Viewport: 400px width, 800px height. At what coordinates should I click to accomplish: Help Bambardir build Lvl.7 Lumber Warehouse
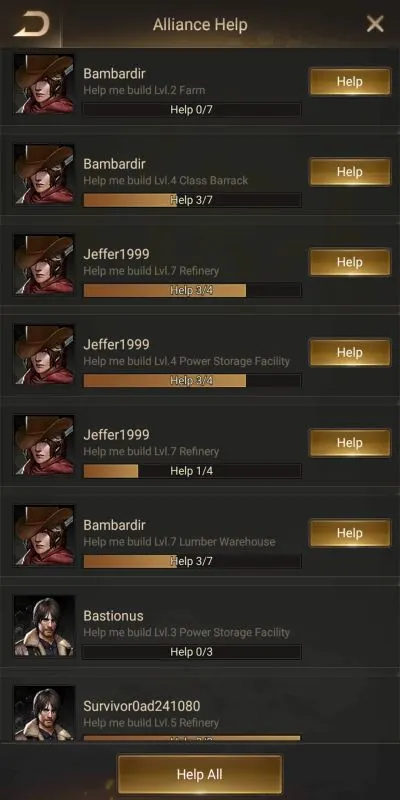point(349,533)
